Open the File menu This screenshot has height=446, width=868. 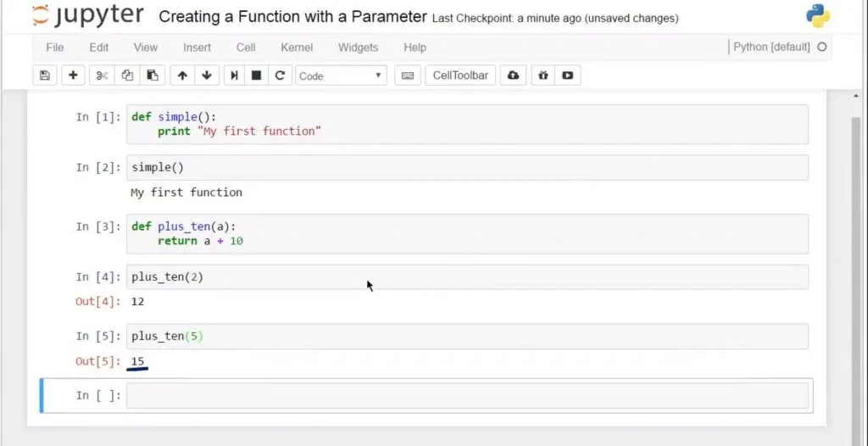click(54, 47)
